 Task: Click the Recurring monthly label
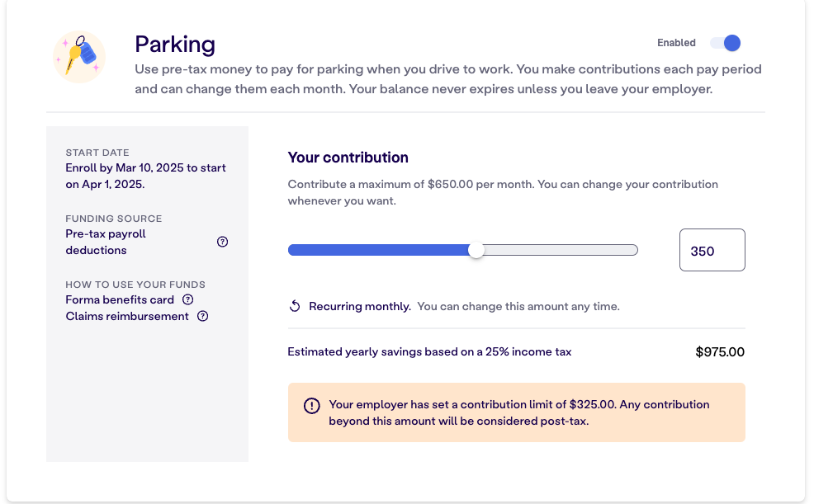(x=360, y=307)
